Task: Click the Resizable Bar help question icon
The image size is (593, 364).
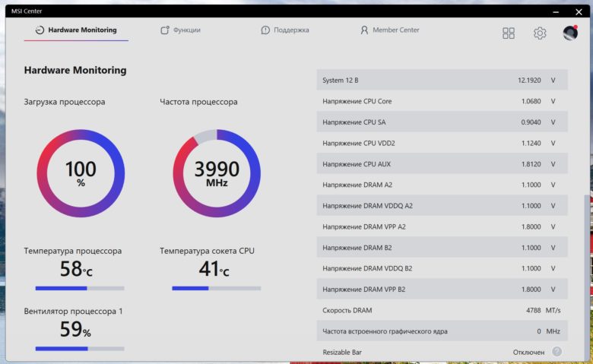Action: click(557, 352)
